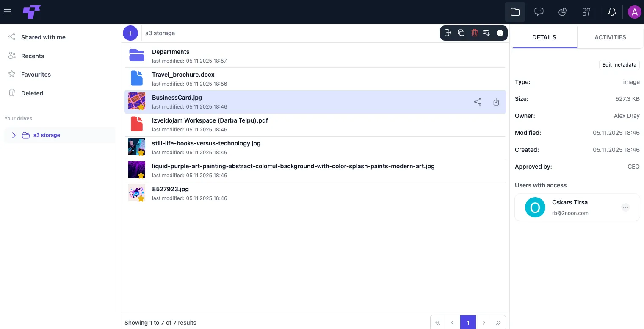Viewport: 644px width, 329px height.
Task: Go to the previous results page
Action: coord(453,323)
